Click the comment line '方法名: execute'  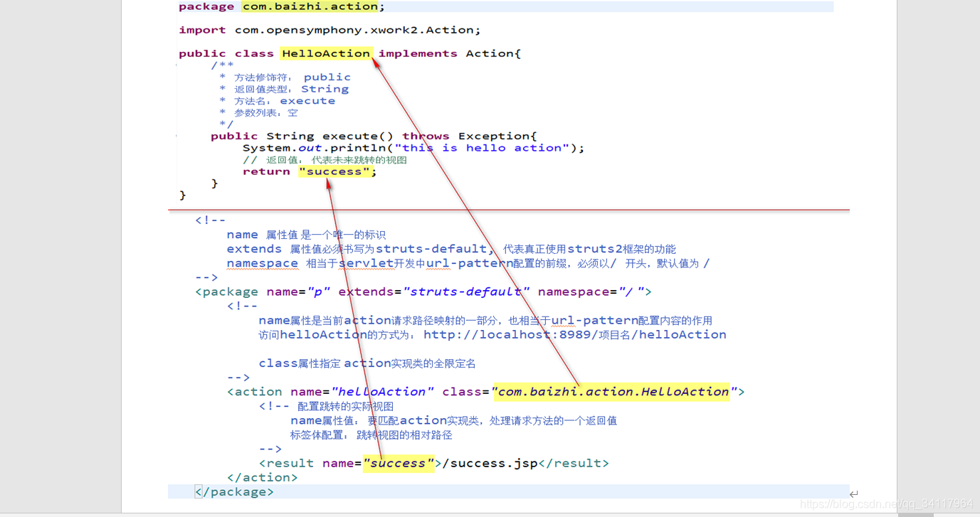(x=278, y=101)
